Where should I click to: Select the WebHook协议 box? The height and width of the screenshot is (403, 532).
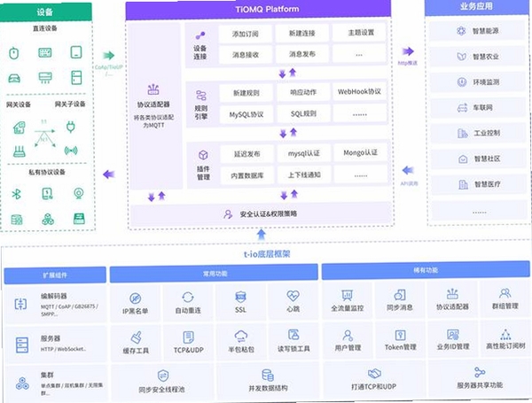(360, 92)
